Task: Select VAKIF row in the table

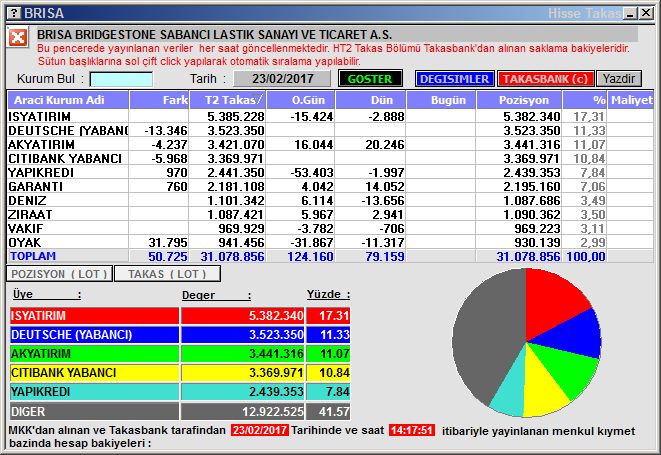Action: (x=330, y=229)
